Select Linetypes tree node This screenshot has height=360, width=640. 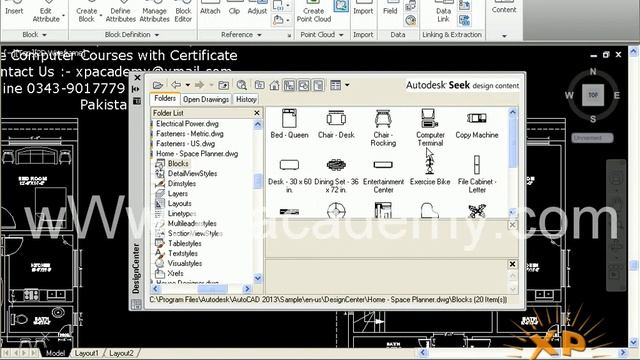(x=182, y=213)
